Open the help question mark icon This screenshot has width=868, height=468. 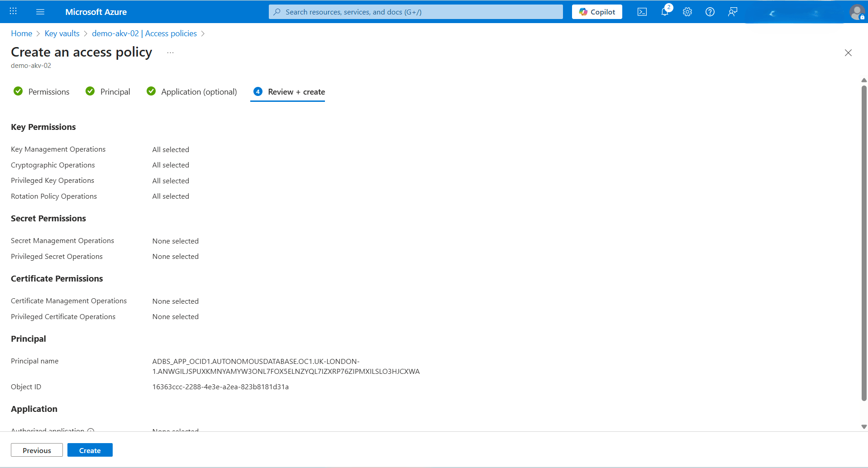(710, 12)
